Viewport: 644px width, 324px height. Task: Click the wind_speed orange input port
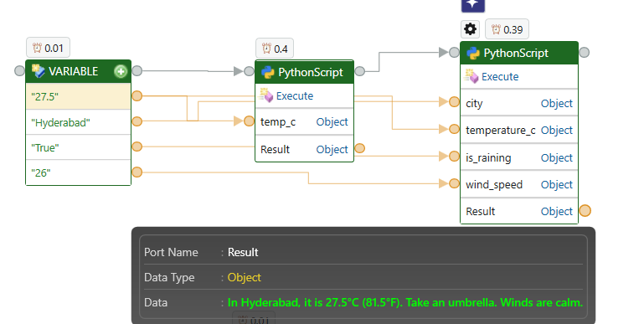pyautogui.click(x=454, y=183)
